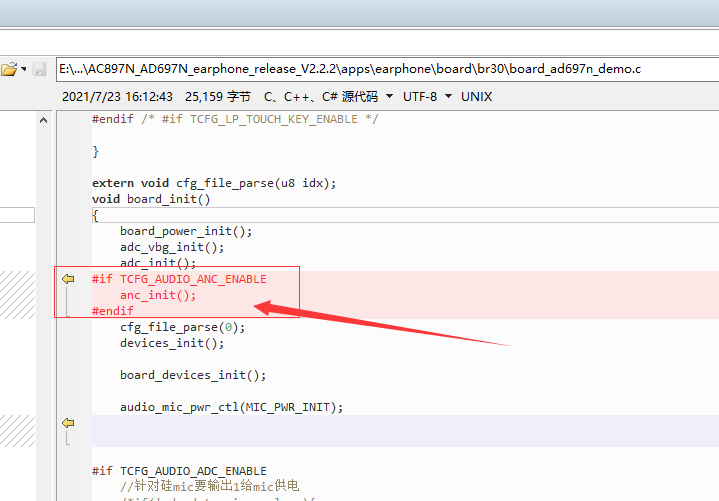Screen dimensions: 719x501
Task: Click the board_power_init(); line
Action: click(186, 231)
